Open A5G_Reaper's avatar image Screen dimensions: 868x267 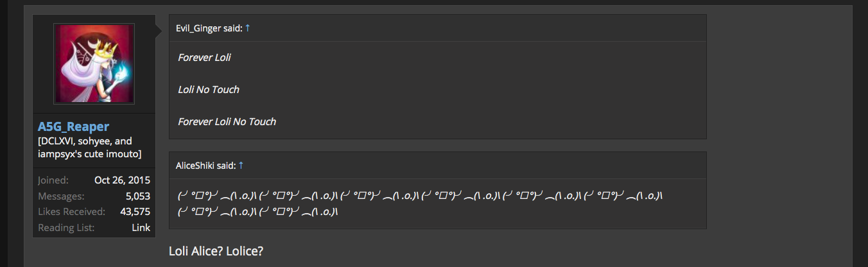(x=94, y=64)
